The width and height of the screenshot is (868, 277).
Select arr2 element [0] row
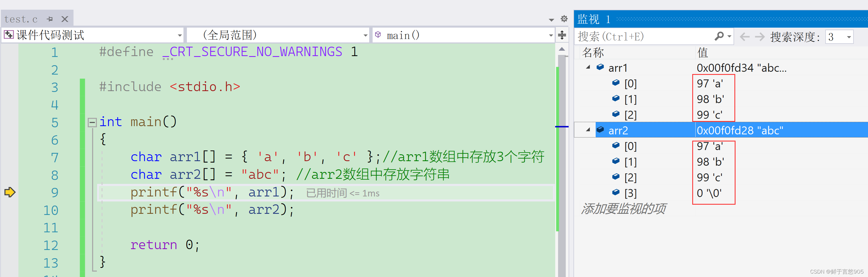point(721,146)
